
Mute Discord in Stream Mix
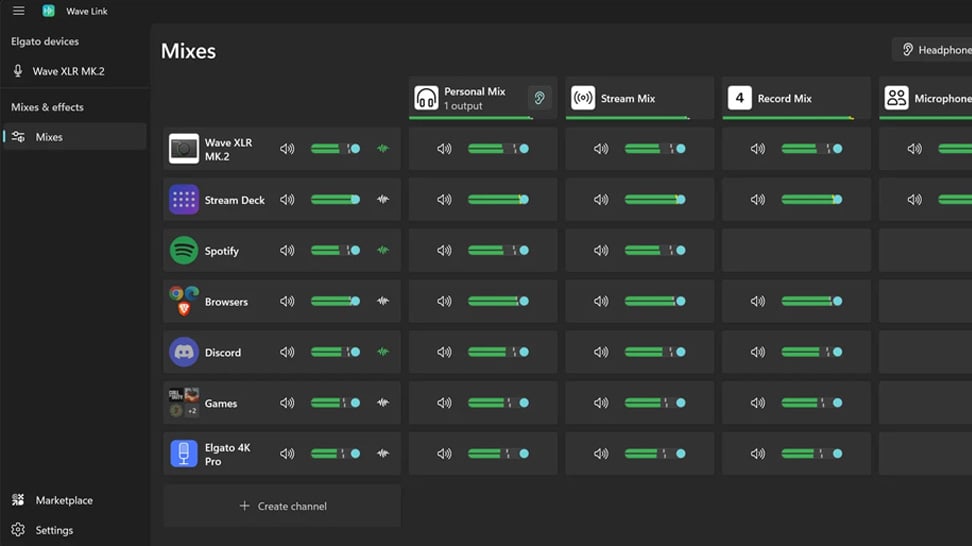click(601, 352)
